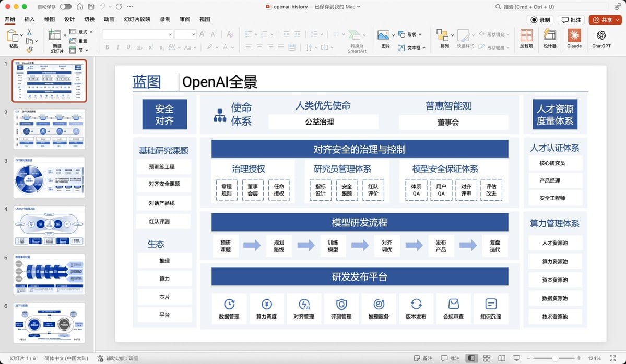Click the search field in title bar
626x364 pixels.
coord(550,6)
